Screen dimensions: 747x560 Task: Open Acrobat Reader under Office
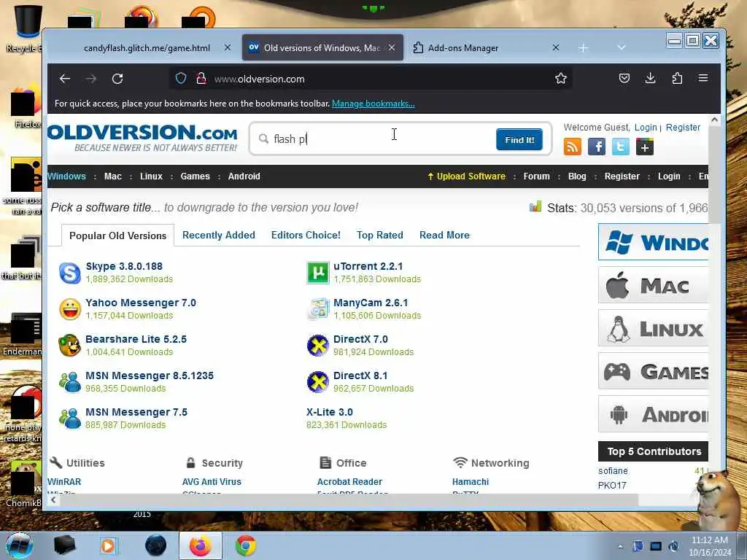349,481
